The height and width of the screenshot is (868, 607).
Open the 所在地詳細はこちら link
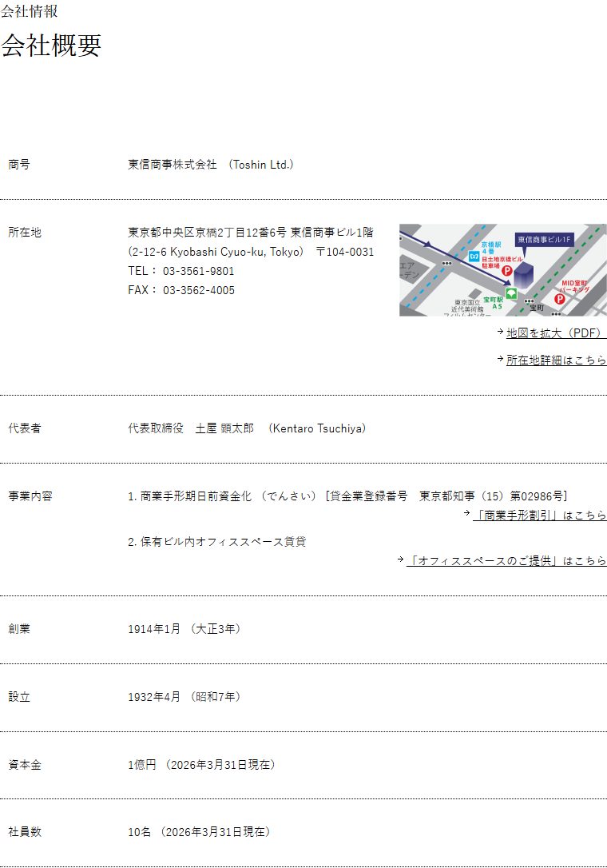(556, 360)
